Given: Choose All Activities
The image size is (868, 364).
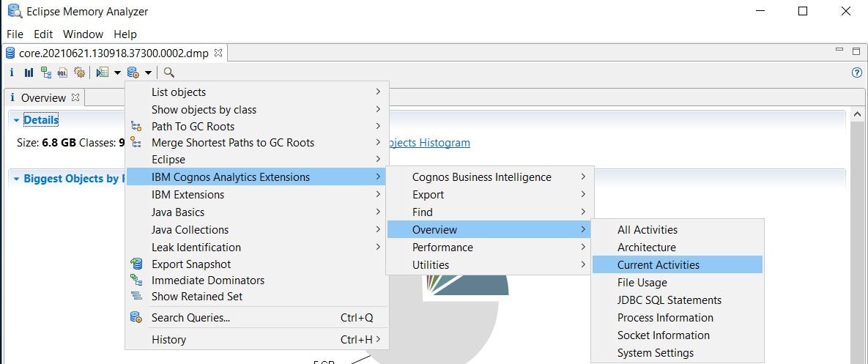Looking at the screenshot, I should click(678, 229).
